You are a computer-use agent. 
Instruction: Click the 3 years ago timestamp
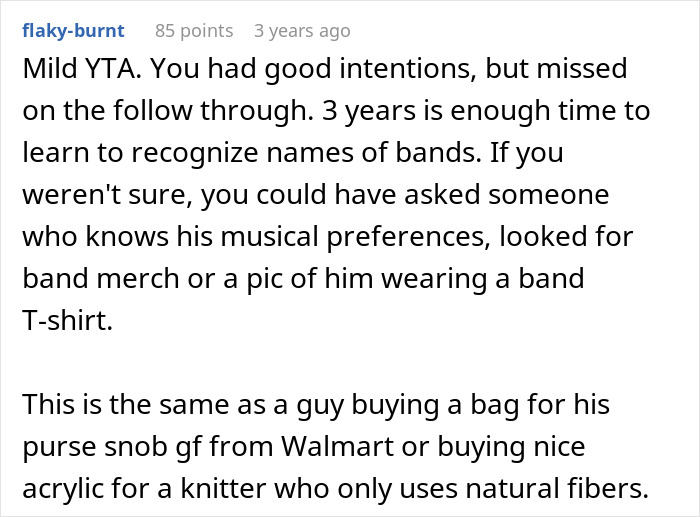coord(302,31)
